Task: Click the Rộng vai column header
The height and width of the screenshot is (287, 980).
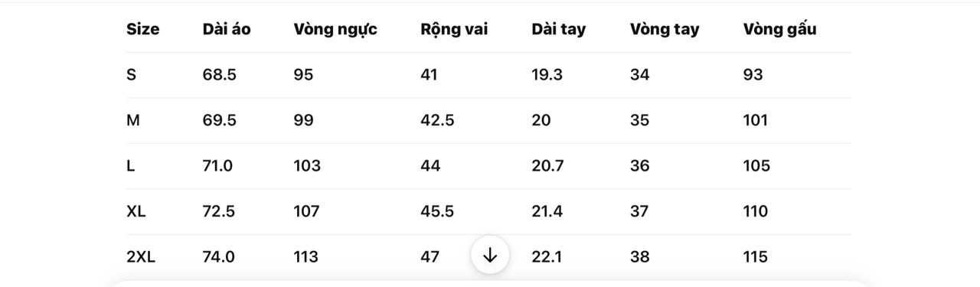Action: (454, 30)
